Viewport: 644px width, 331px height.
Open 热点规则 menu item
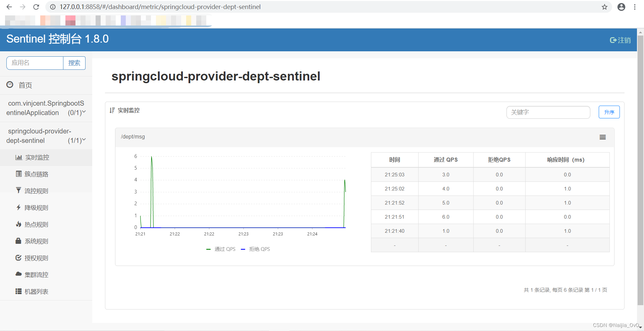coord(46,224)
